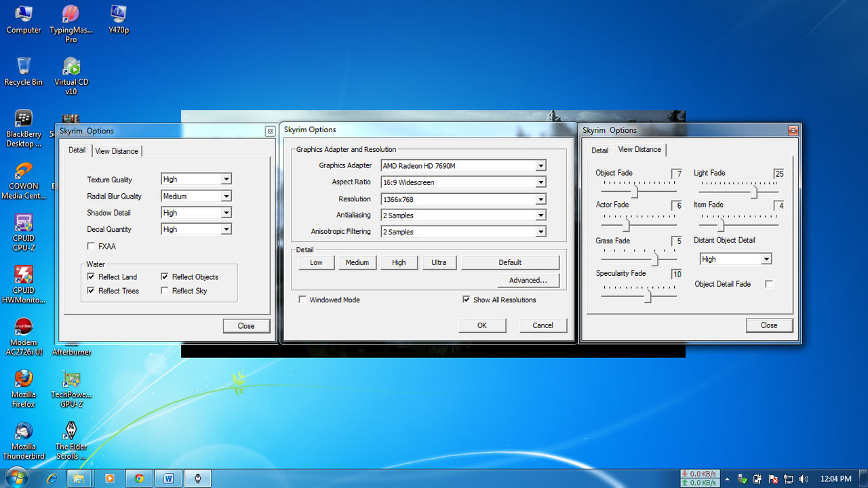Expand Resolution dropdown showing 1366x768
Screen dimensions: 868x488
pyautogui.click(x=463, y=199)
